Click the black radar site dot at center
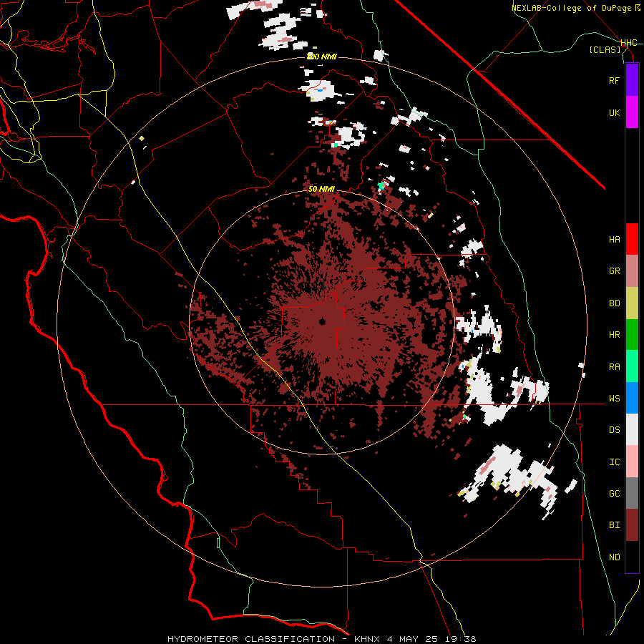 [323, 321]
